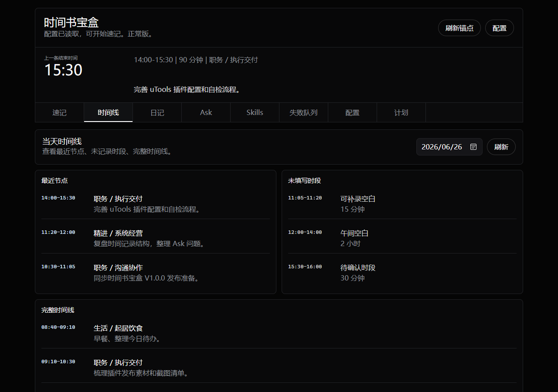Select the 午间空白 unfilled slot
558x392 pixels.
pos(354,233)
